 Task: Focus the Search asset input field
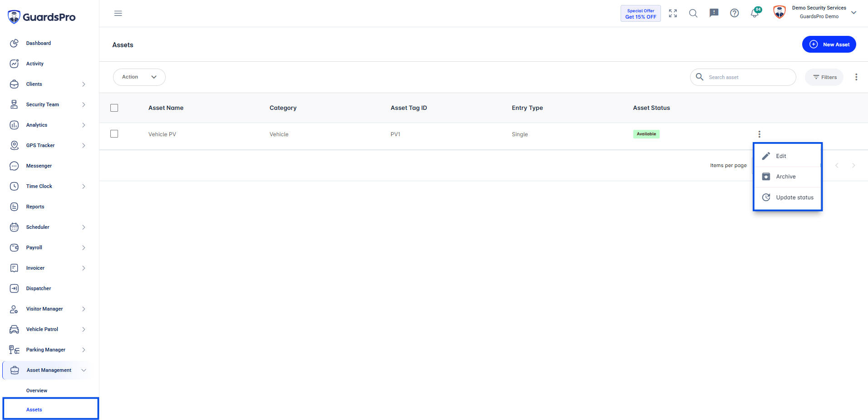(743, 77)
